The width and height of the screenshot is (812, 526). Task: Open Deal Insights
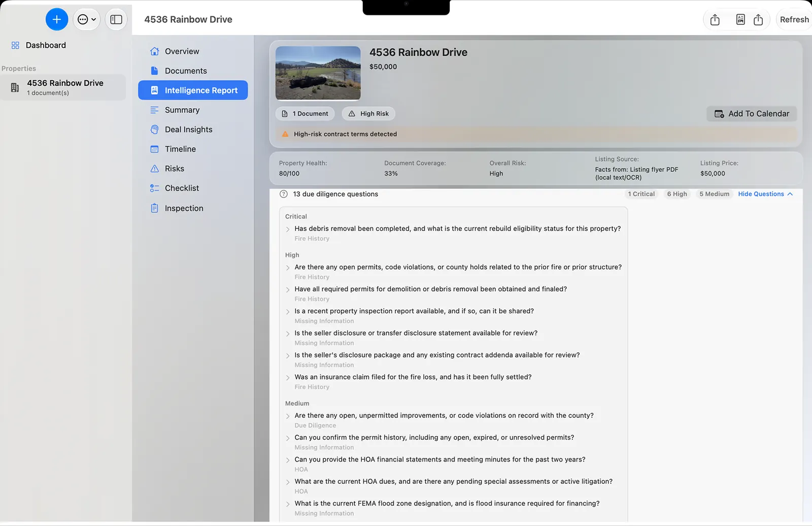(188, 129)
